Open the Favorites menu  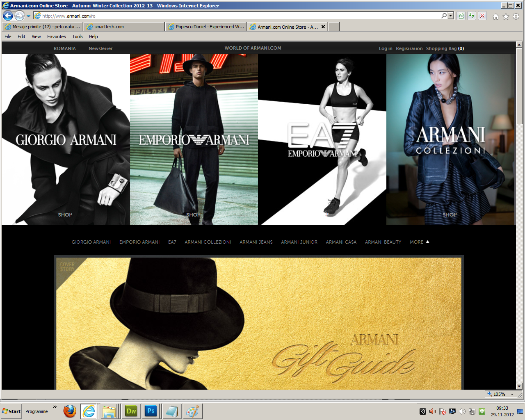click(x=56, y=37)
